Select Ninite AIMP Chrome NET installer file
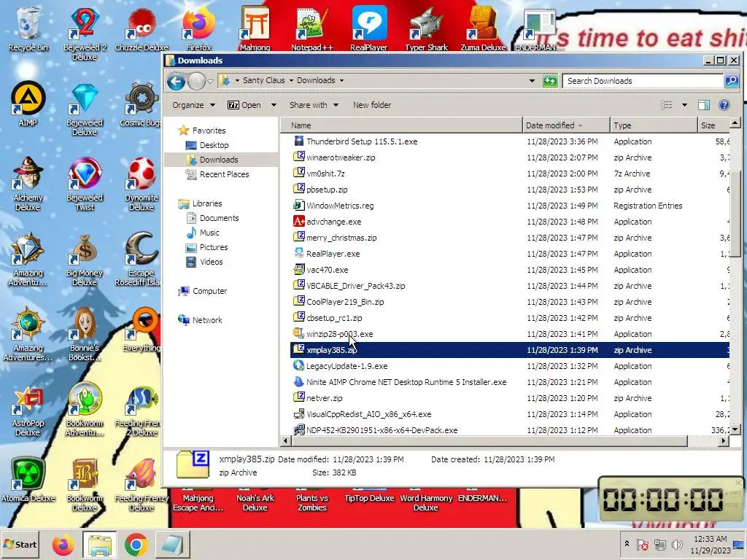Image resolution: width=747 pixels, height=560 pixels. (x=406, y=382)
